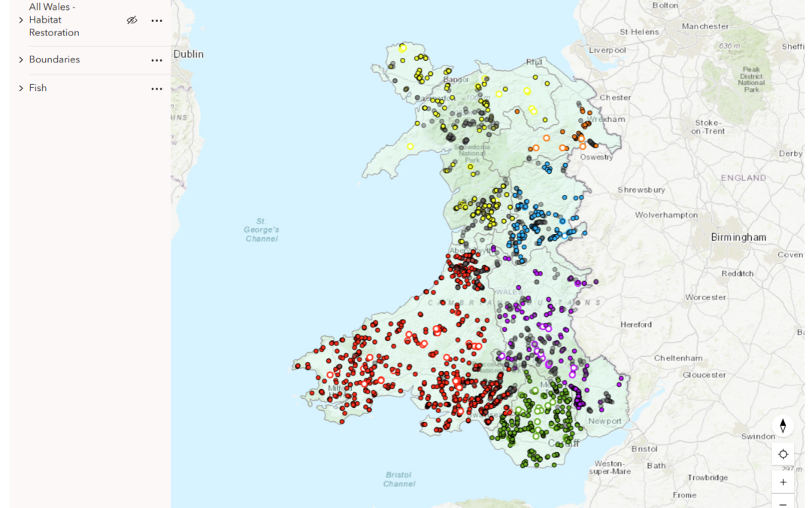812x508 pixels.
Task: Expand the Boundaries layer group
Action: [x=21, y=59]
